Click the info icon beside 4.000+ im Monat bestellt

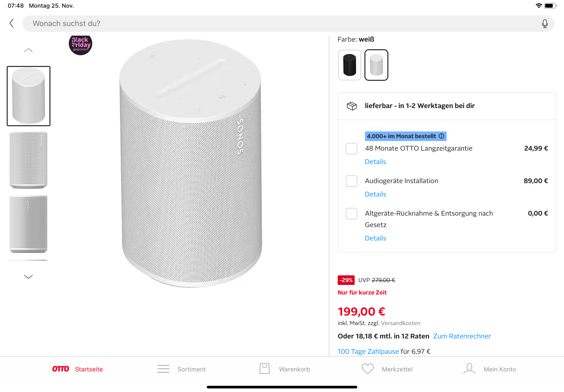(441, 136)
